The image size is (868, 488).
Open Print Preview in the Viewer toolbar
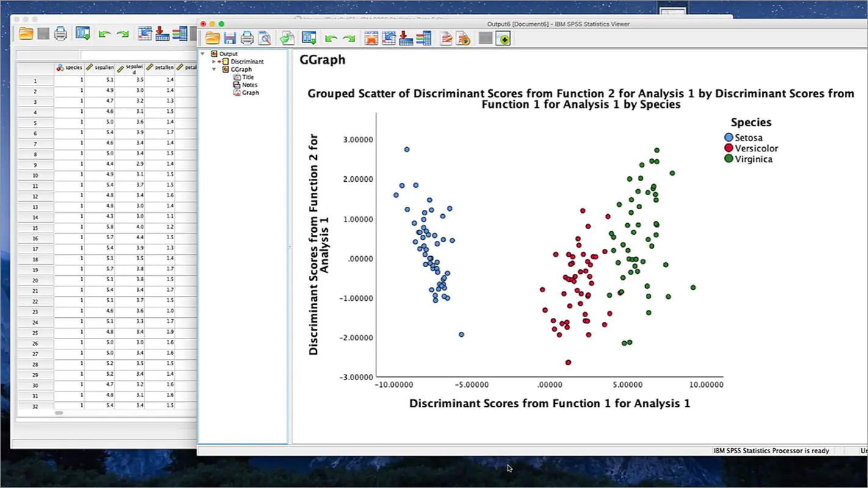[x=264, y=38]
